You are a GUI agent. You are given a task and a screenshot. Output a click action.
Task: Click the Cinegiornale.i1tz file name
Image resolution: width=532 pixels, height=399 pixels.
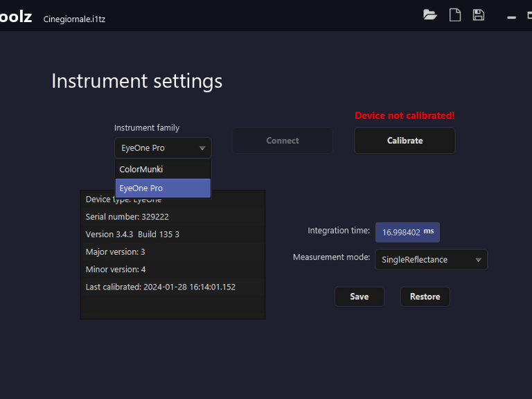(74, 19)
